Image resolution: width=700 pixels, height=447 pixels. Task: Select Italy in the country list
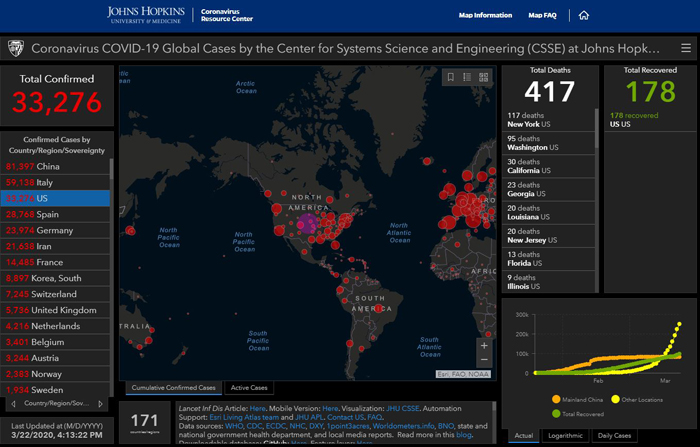coord(55,182)
